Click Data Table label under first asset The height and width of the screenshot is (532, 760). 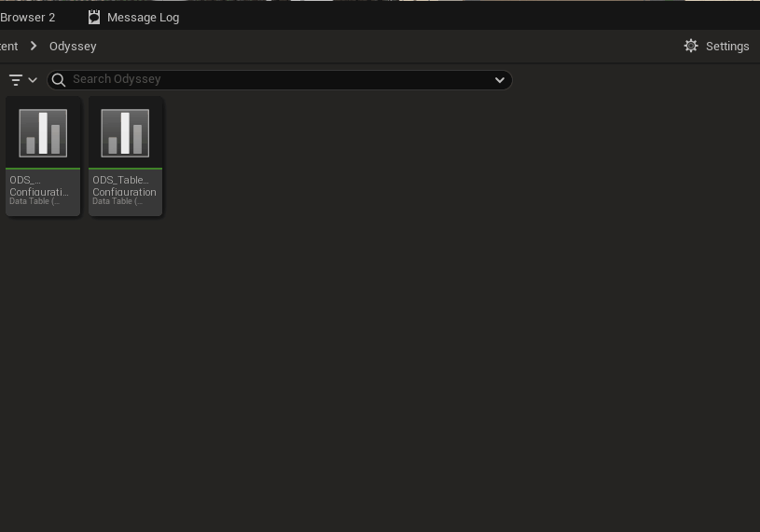click(34, 201)
